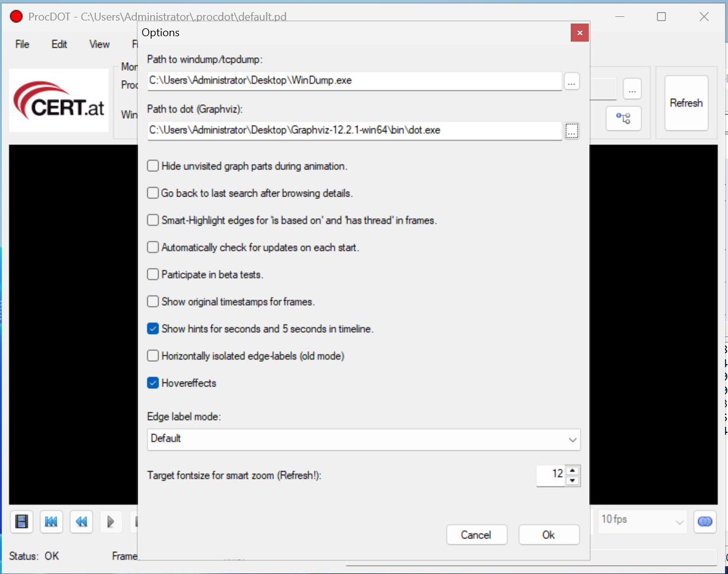Click the film strip icon in playback bar

point(22,522)
